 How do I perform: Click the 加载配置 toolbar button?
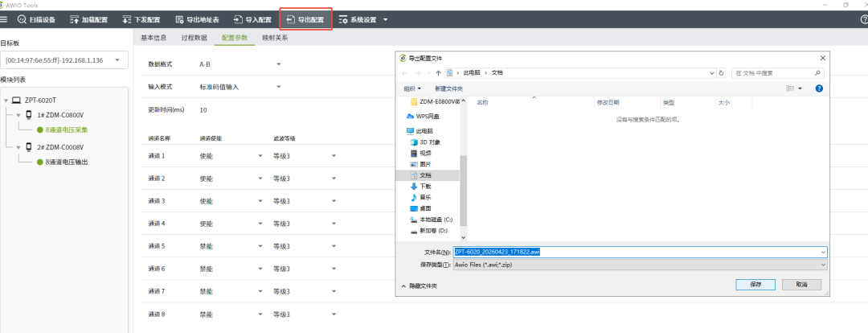[x=88, y=19]
